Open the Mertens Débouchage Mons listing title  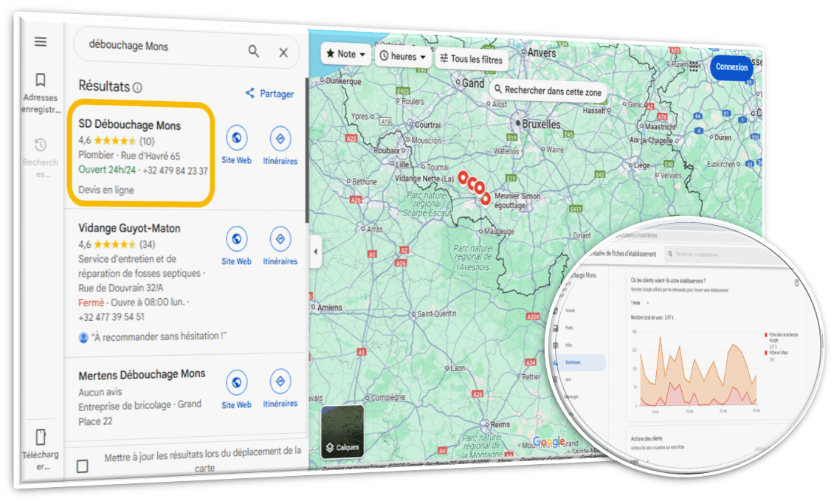coord(142,374)
